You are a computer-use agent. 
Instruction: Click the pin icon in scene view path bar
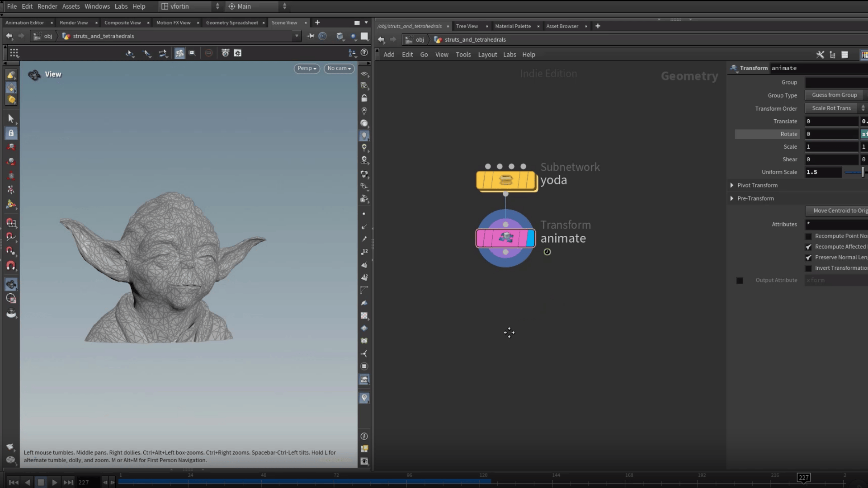[311, 36]
